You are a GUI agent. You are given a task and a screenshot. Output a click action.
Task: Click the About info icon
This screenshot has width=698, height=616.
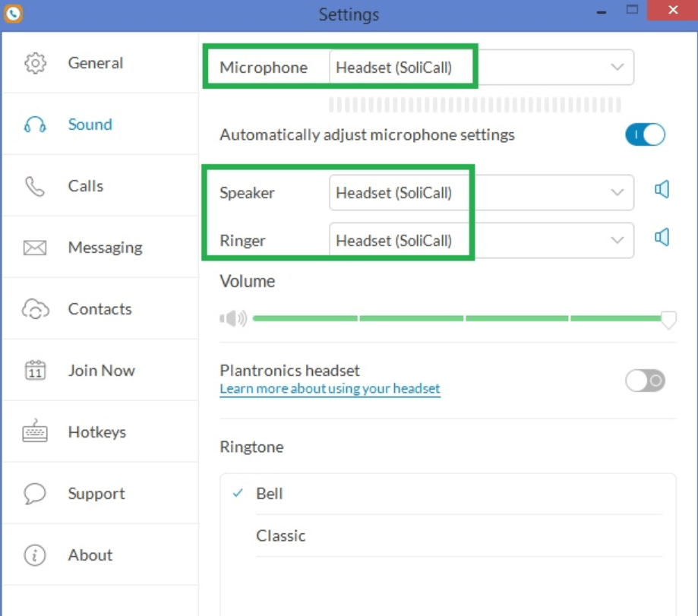(x=35, y=555)
